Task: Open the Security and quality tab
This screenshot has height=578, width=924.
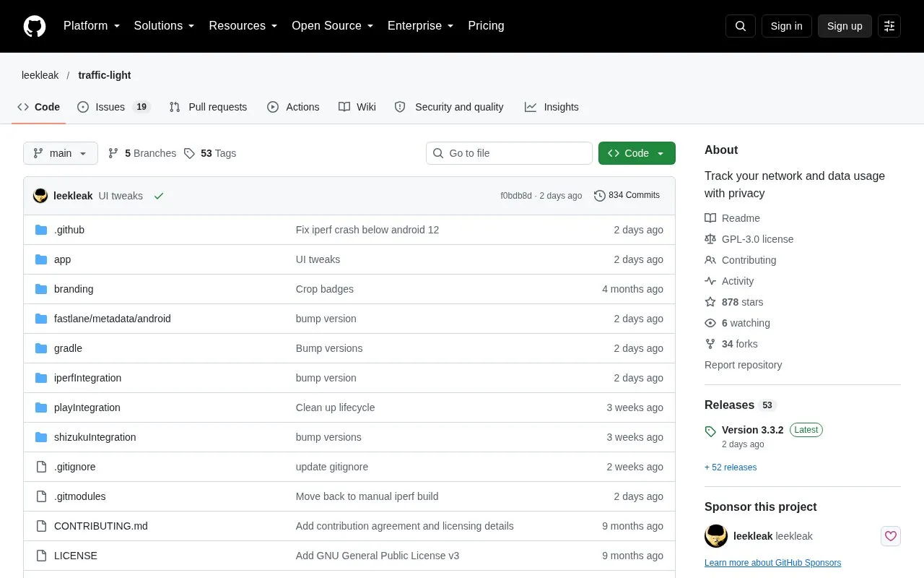Action: click(449, 107)
